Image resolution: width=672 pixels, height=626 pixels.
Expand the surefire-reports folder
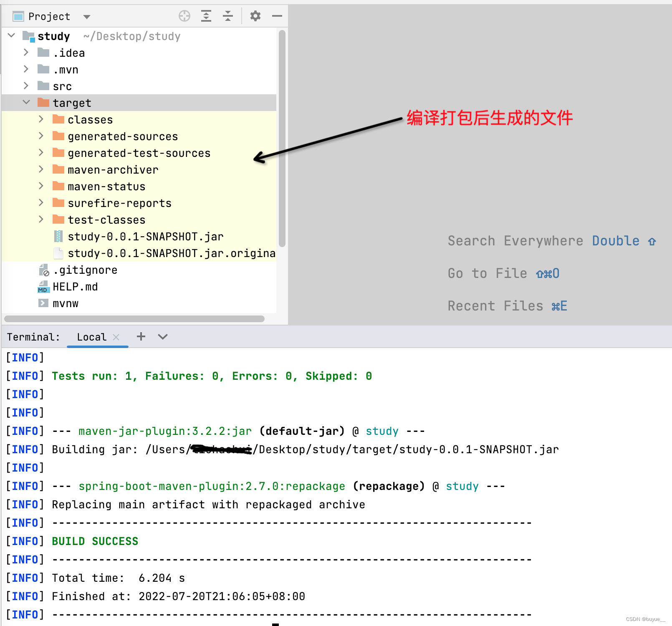coord(41,203)
